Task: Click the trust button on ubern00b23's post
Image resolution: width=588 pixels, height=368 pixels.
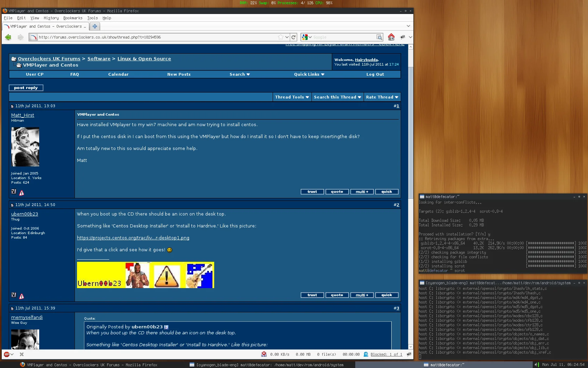Action: (x=312, y=295)
